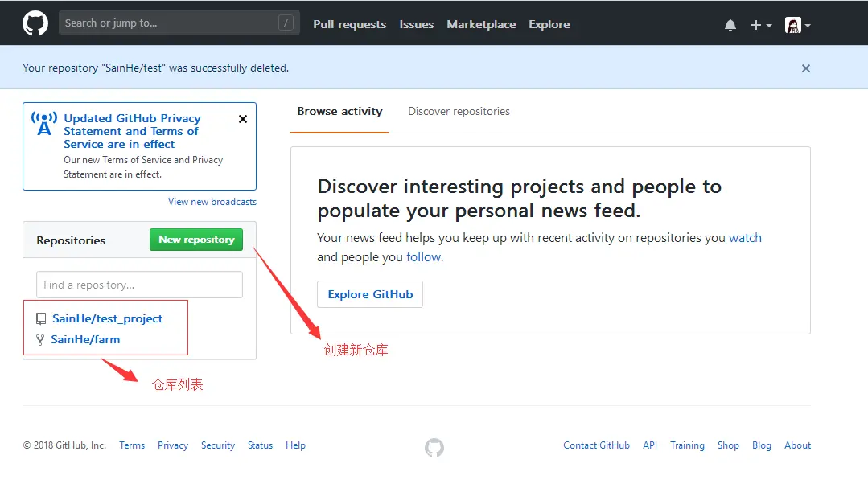The image size is (868, 484).
Task: Expand the plus create-new dropdown
Action: pos(761,25)
